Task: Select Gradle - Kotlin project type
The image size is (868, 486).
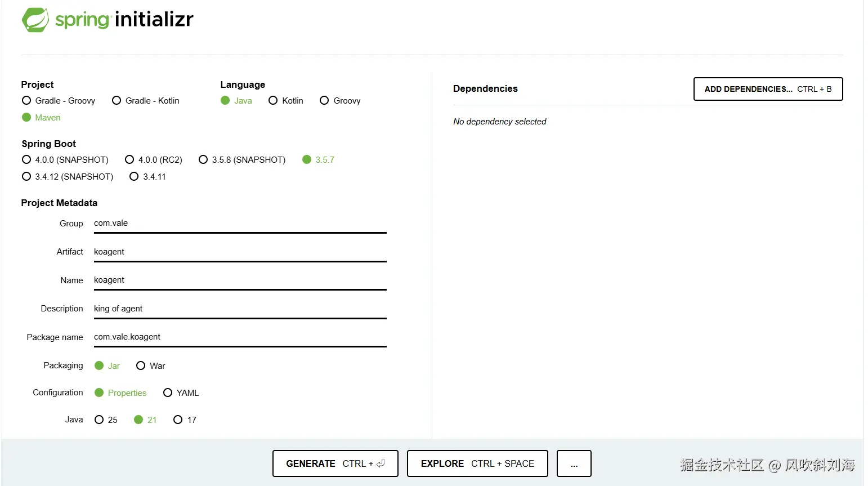Action: click(x=146, y=101)
